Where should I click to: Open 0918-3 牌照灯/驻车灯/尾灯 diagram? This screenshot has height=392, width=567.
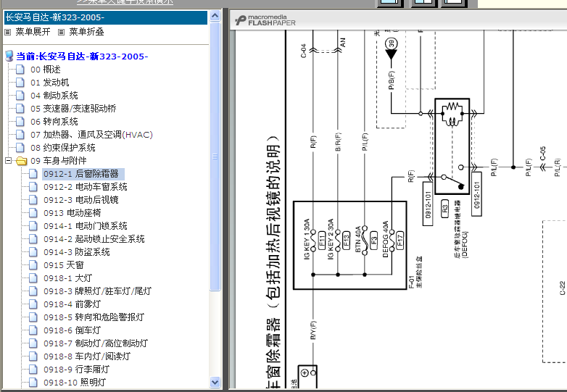(98, 291)
